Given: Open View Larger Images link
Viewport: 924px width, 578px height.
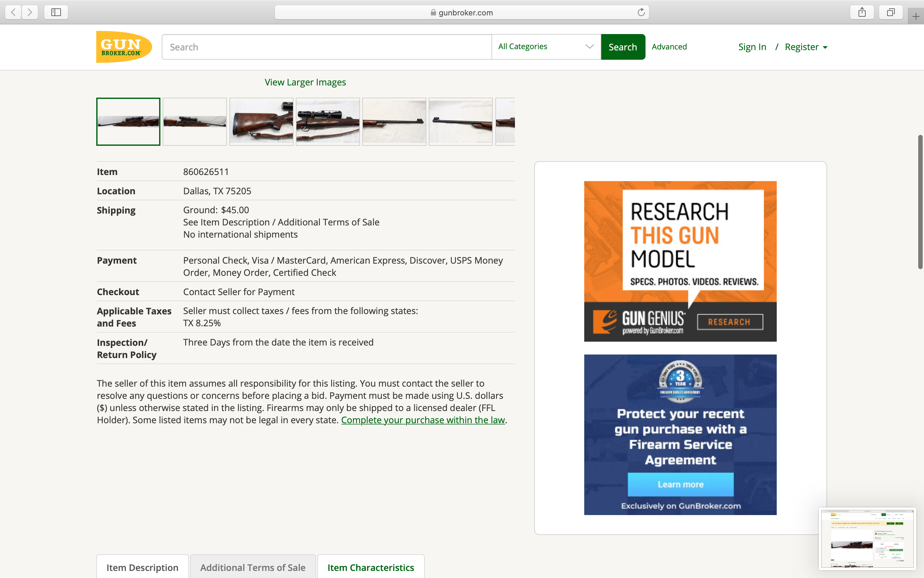Looking at the screenshot, I should (305, 82).
